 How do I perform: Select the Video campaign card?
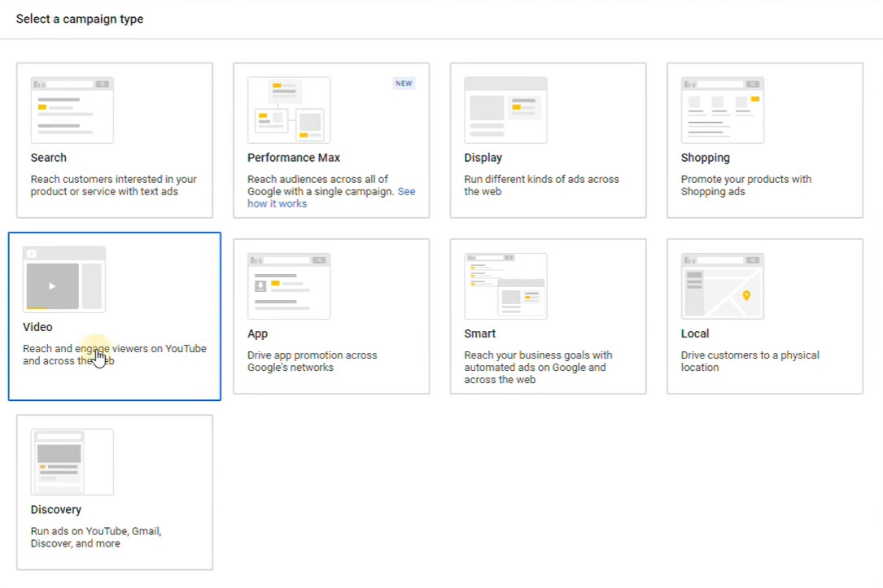pos(114,316)
